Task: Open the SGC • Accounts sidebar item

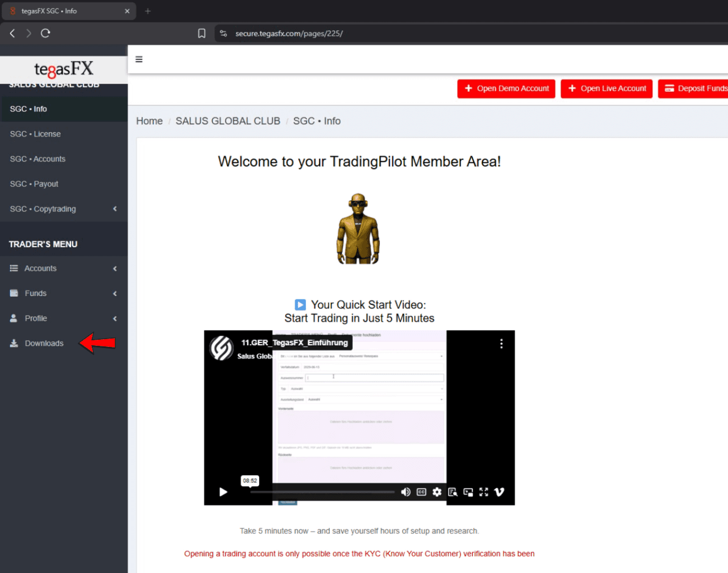Action: click(64, 159)
